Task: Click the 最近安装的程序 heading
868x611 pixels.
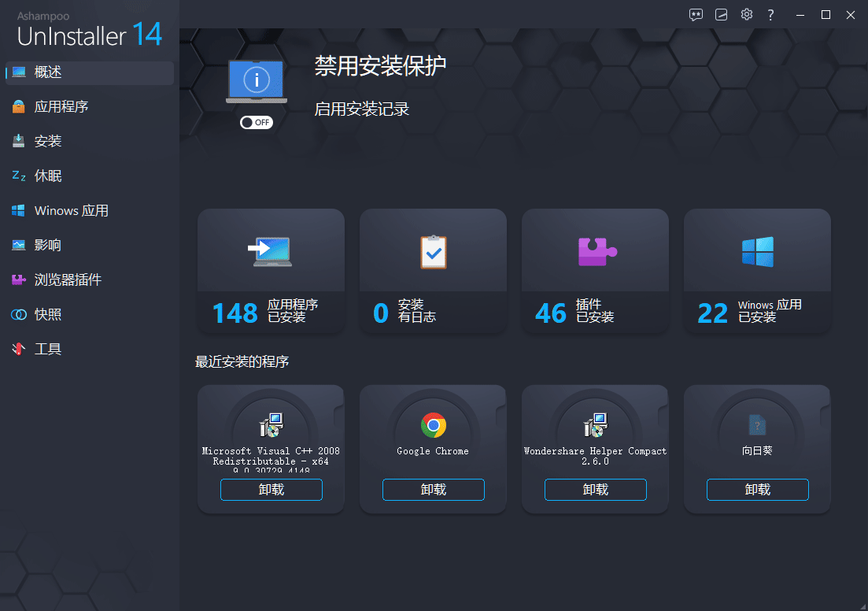Action: [242, 362]
